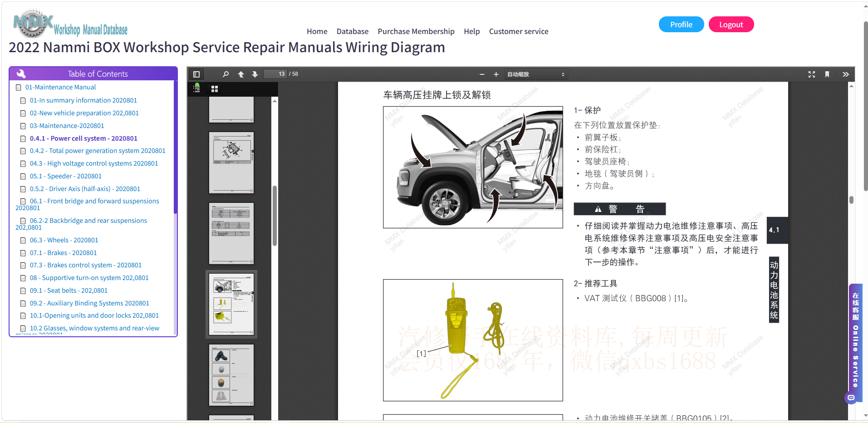Open 0.5.2 - Driver Axis (half-axis) chapter

point(85,189)
